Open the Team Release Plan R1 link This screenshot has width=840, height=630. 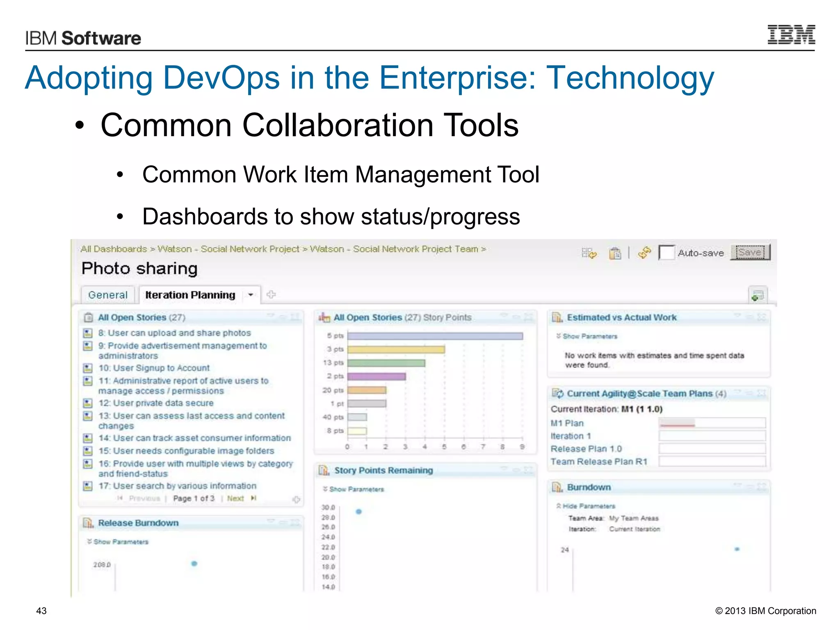[599, 461]
